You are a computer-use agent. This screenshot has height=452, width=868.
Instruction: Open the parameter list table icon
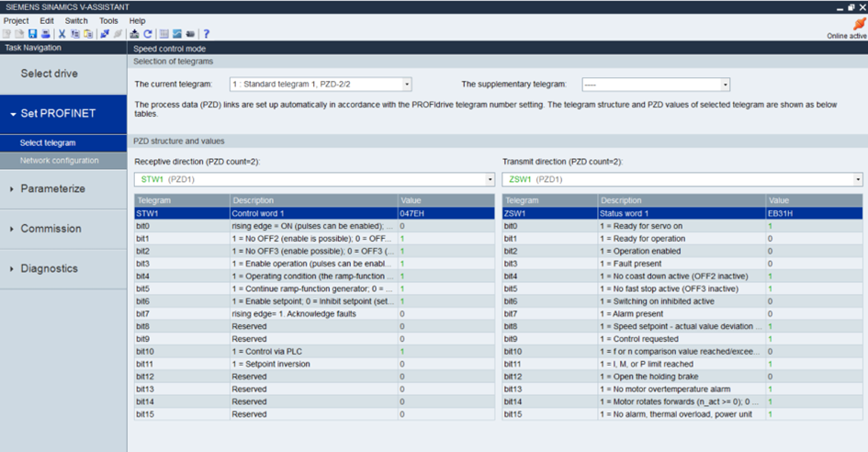pyautogui.click(x=163, y=34)
